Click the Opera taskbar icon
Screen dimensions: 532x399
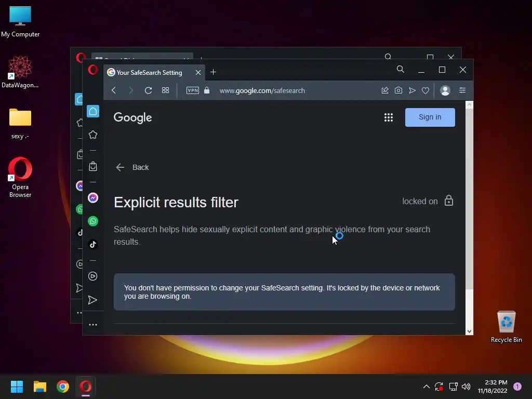click(86, 387)
